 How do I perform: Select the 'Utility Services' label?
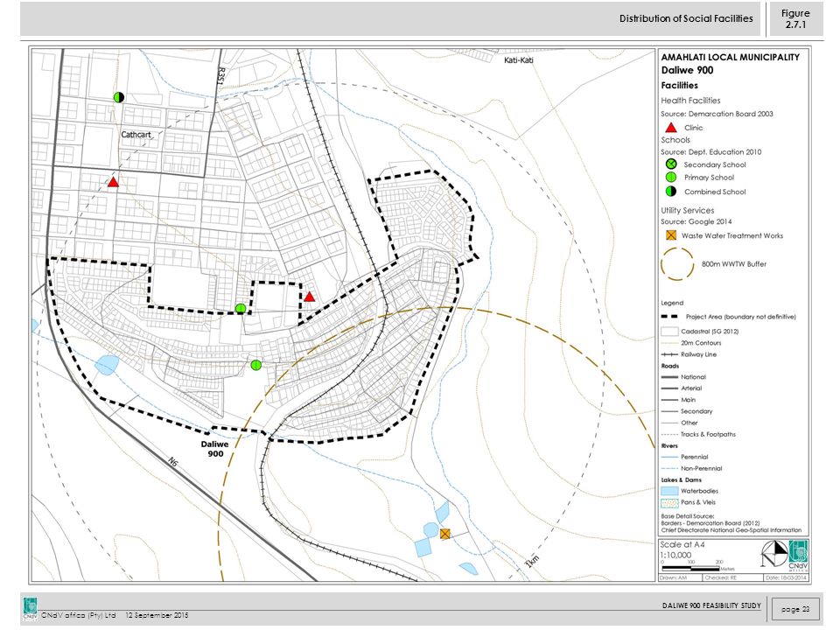click(688, 210)
